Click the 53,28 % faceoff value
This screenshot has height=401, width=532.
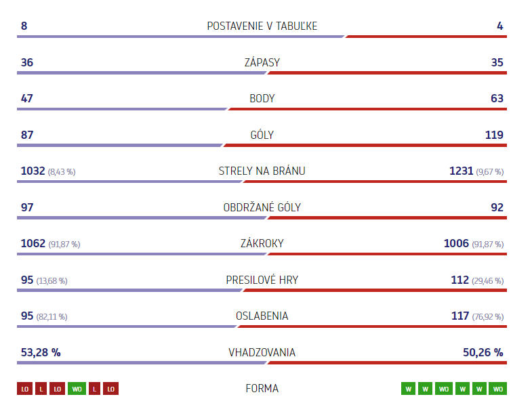point(41,352)
